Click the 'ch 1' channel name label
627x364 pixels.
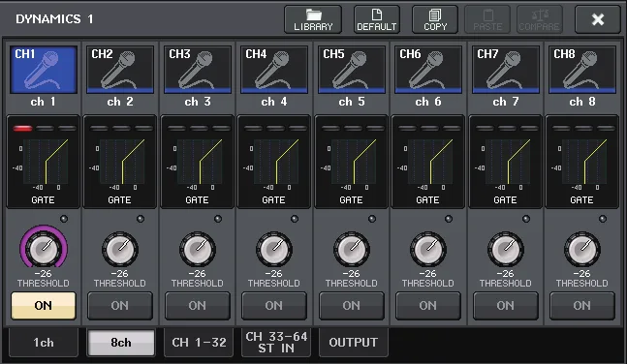click(x=44, y=102)
